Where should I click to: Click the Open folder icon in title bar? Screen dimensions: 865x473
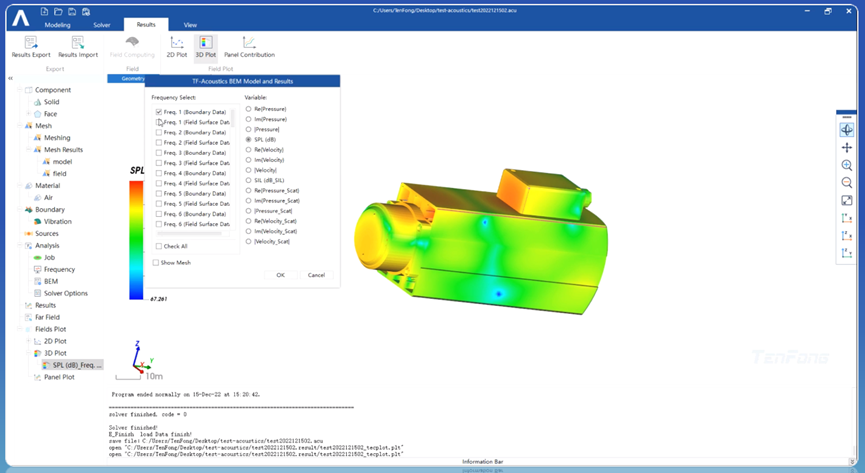[58, 11]
